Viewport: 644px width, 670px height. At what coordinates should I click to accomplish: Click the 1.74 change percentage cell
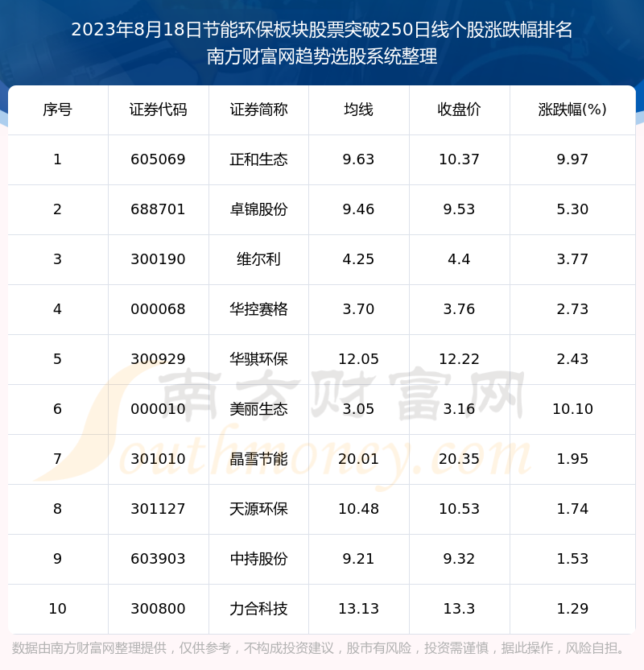572,509
